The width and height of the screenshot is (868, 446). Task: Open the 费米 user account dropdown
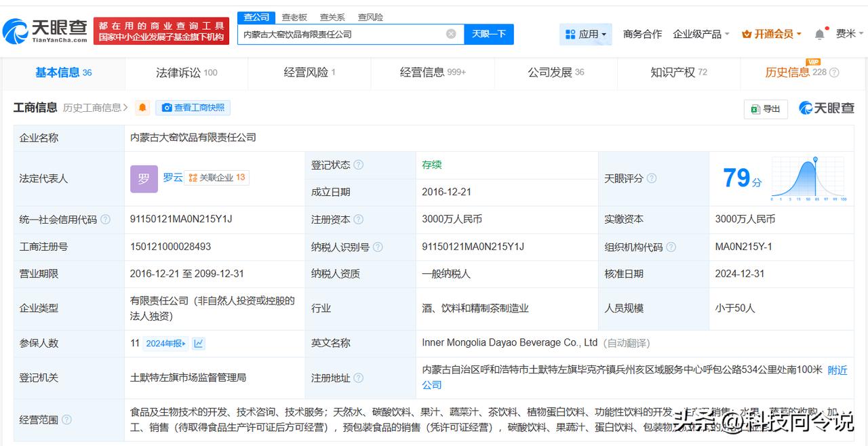849,34
